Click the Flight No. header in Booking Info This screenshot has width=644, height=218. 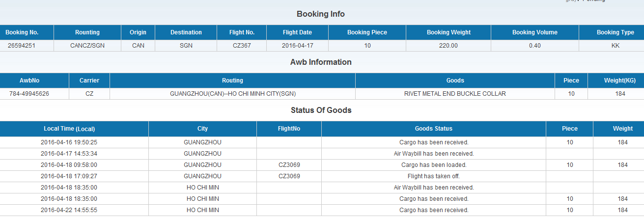(x=242, y=32)
